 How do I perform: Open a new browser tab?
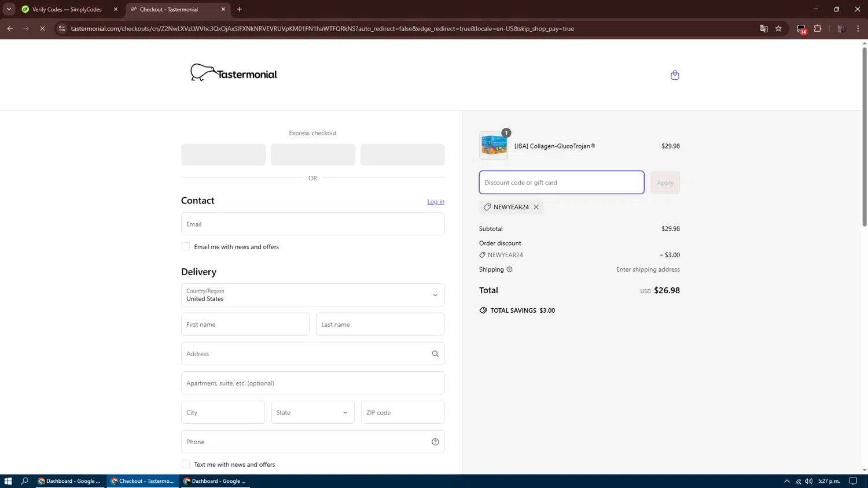tap(240, 9)
